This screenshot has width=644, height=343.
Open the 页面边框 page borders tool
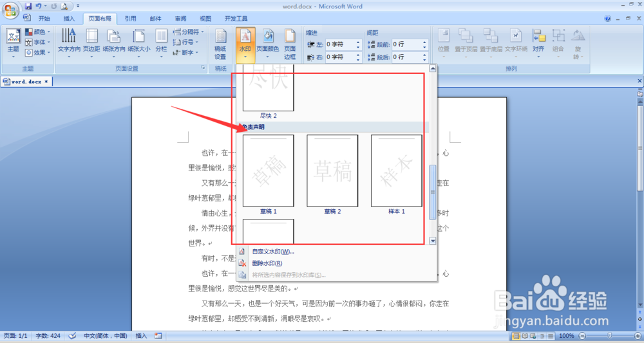point(290,44)
